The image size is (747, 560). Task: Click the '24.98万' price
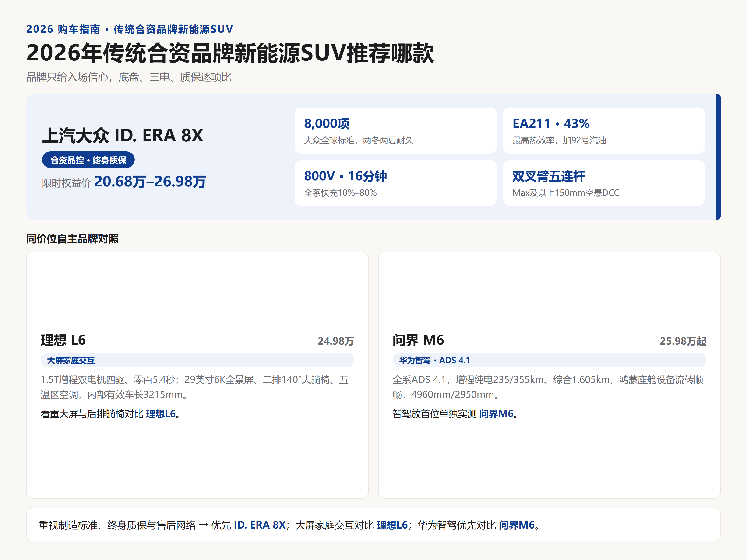point(336,341)
